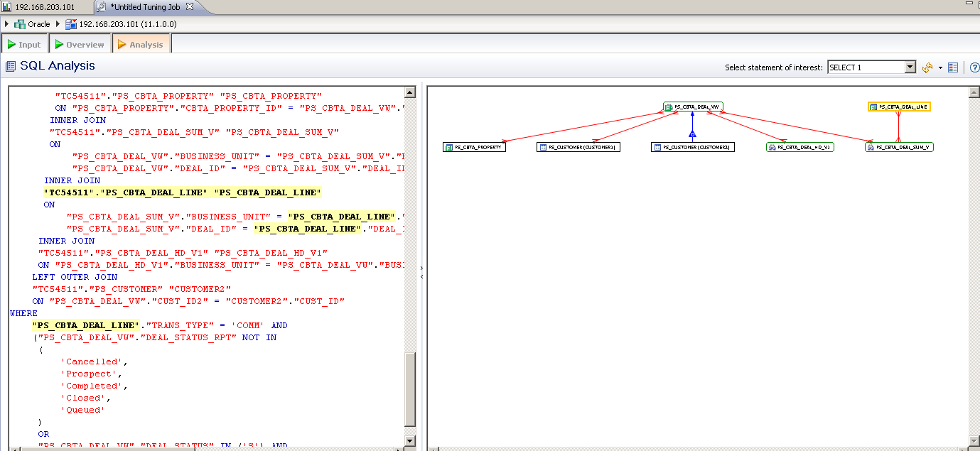Click the refresh analysis arrows icon
The height and width of the screenshot is (451, 980).
point(927,67)
